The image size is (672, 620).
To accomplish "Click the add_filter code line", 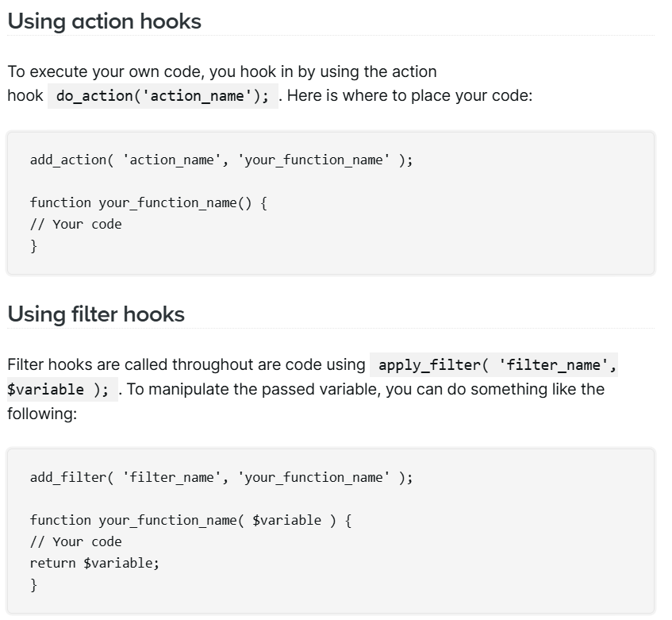I will coord(221,477).
